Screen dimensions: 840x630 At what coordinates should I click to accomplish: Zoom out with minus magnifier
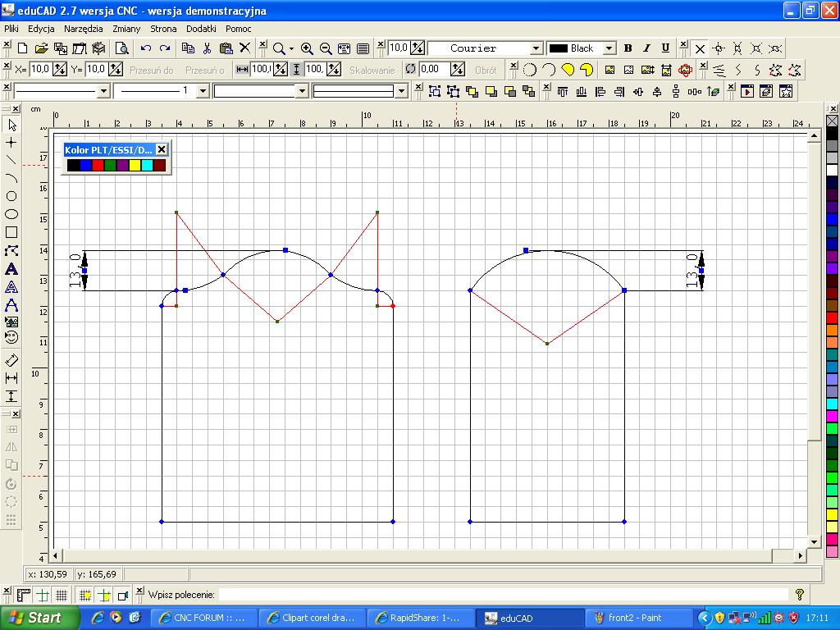coord(326,48)
